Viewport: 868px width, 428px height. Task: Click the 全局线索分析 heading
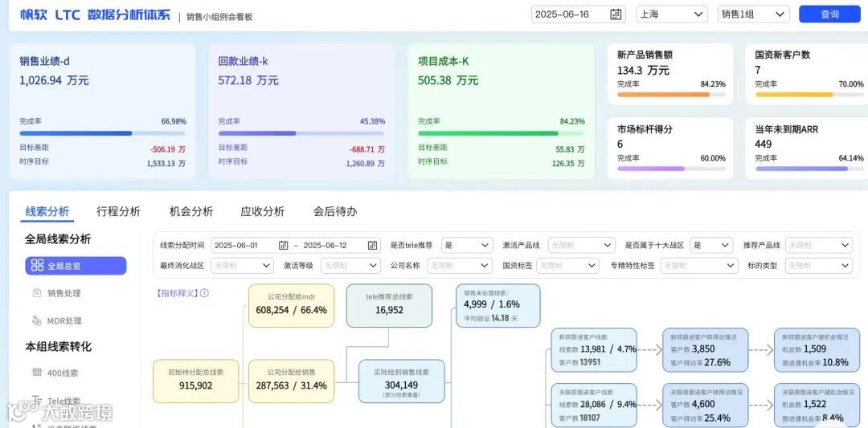click(x=58, y=239)
